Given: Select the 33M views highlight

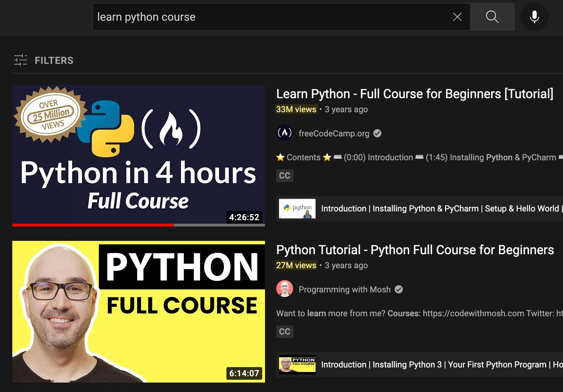Looking at the screenshot, I should 296,109.
